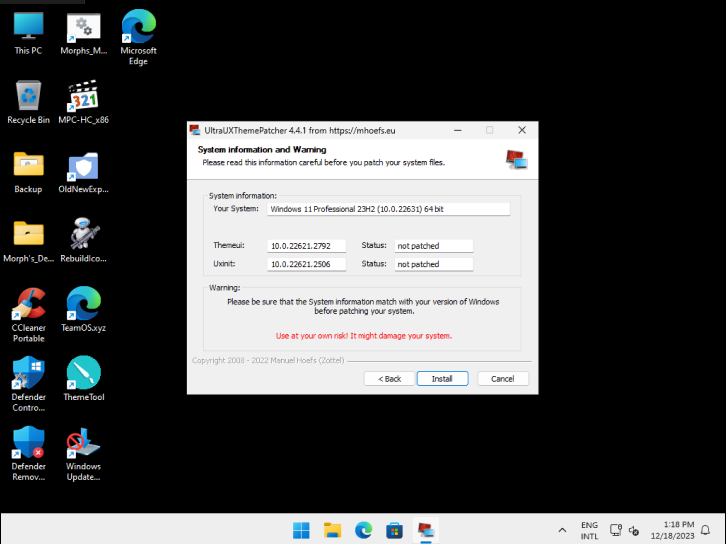Viewport: 726px width, 544px height.
Task: Open File Explorer from taskbar
Action: pos(332,530)
